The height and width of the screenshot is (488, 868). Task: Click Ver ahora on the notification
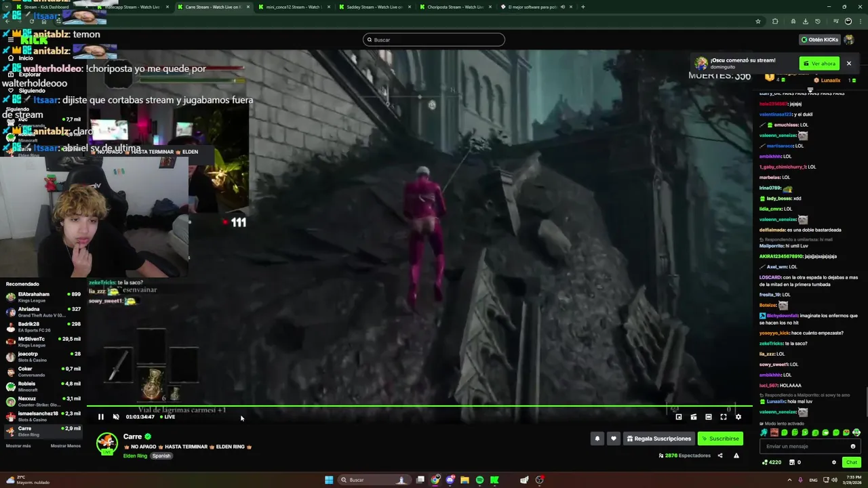[x=820, y=64]
